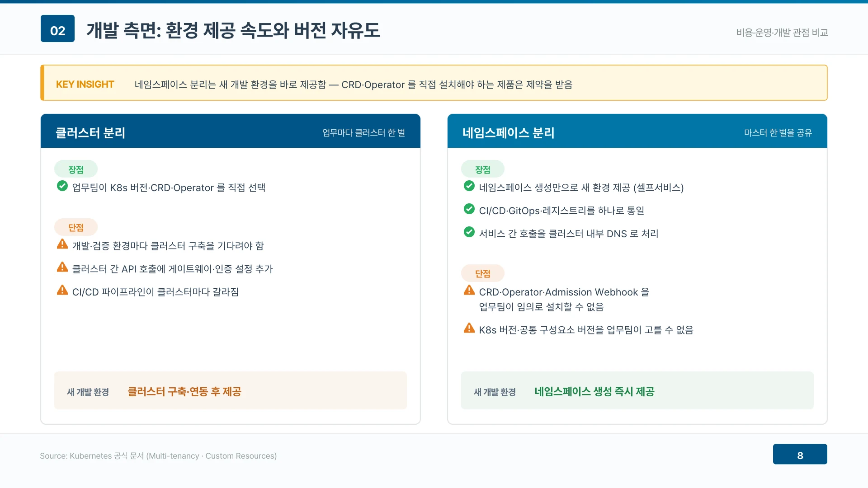The image size is (868, 488).
Task: Click the warning icon beside CRD·Operator·Admission Webhook
Action: (x=469, y=291)
